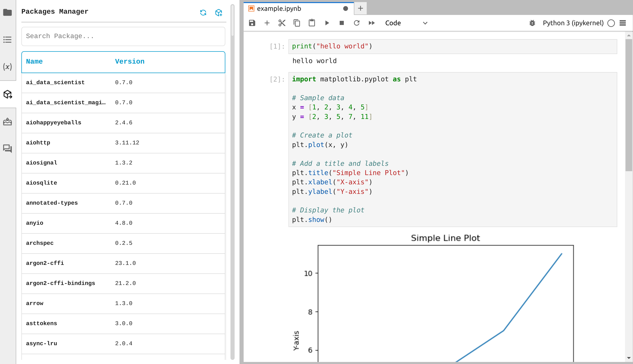The width and height of the screenshot is (633, 364).
Task: Open the table of contents sidebar icon
Action: (7, 40)
